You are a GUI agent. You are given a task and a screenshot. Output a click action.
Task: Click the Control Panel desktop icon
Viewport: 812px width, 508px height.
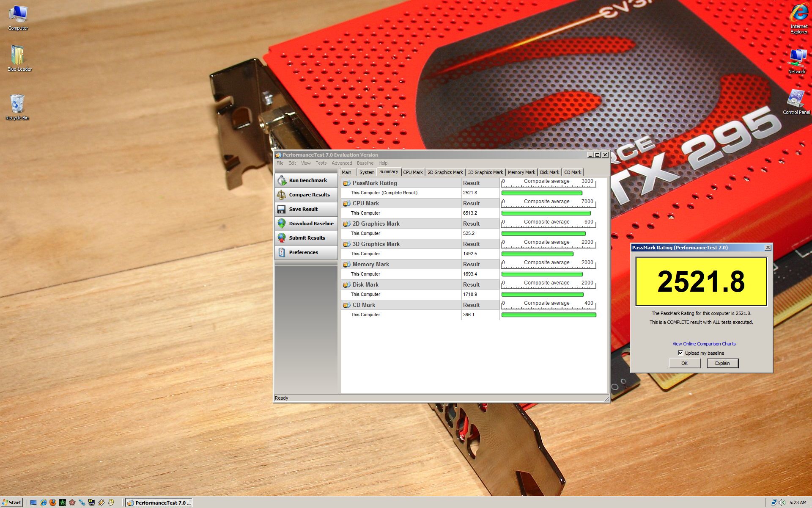click(x=796, y=99)
